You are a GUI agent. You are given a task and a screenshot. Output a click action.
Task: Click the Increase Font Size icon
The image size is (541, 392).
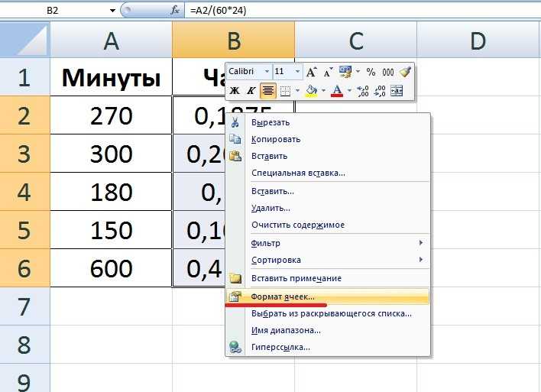click(x=311, y=72)
